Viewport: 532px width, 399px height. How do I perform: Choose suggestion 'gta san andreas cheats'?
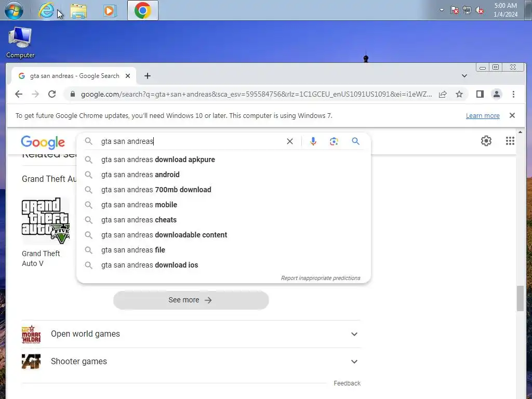click(223, 220)
